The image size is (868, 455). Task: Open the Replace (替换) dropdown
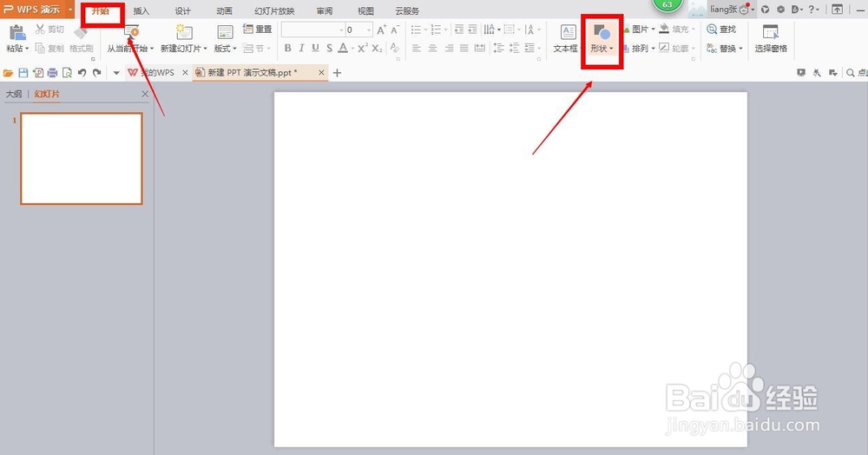tap(725, 48)
